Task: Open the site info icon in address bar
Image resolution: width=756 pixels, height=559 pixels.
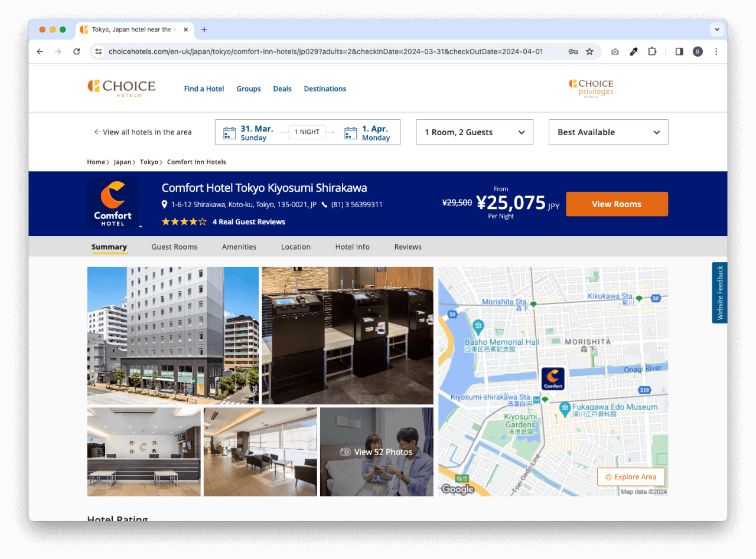Action: 99,51
